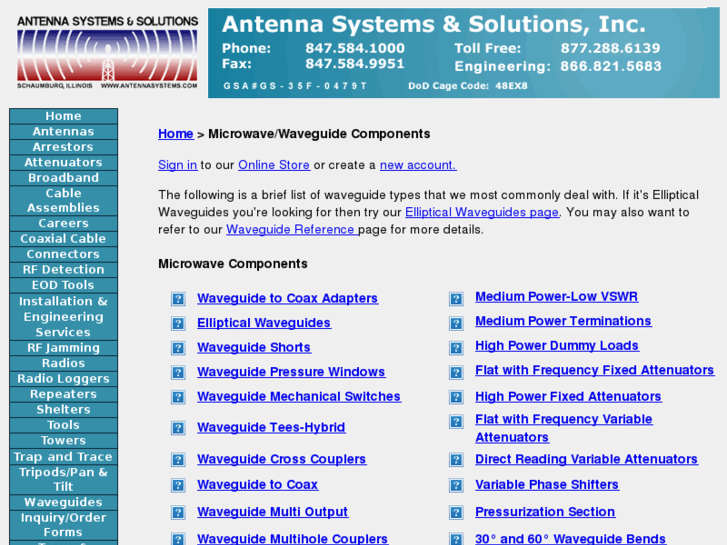Open Variable Phase Shifters link
This screenshot has width=727, height=545.
pos(547,485)
